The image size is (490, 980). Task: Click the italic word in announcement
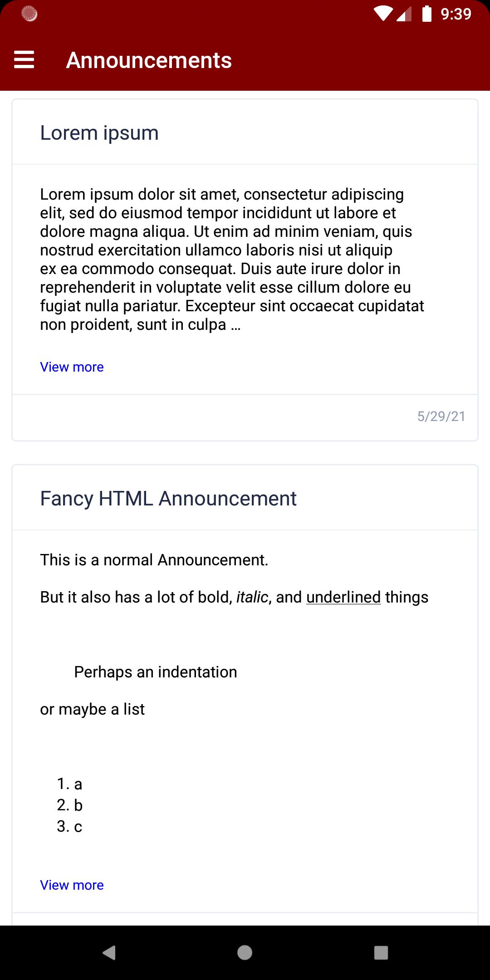pos(252,597)
